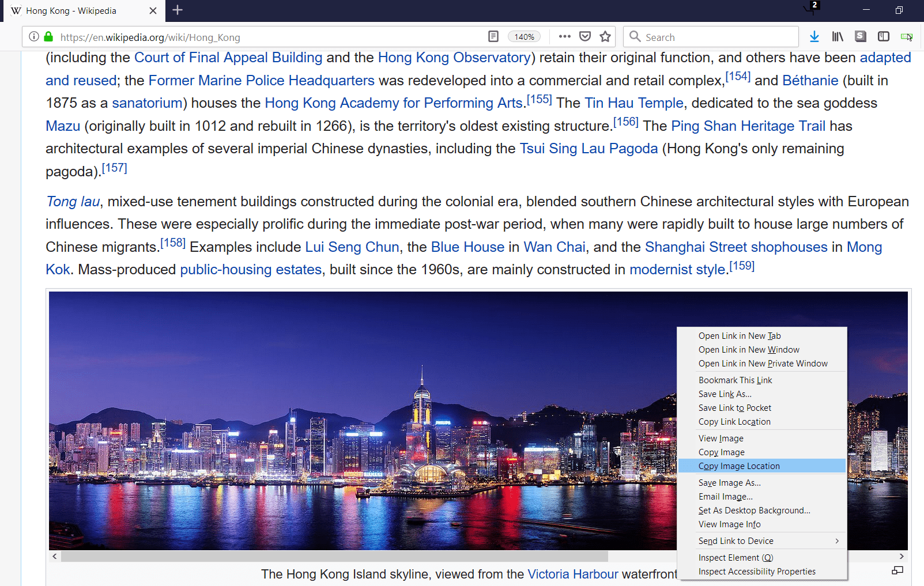This screenshot has height=586, width=924.
Task: Toggle Reader View for this article
Action: coord(493,36)
